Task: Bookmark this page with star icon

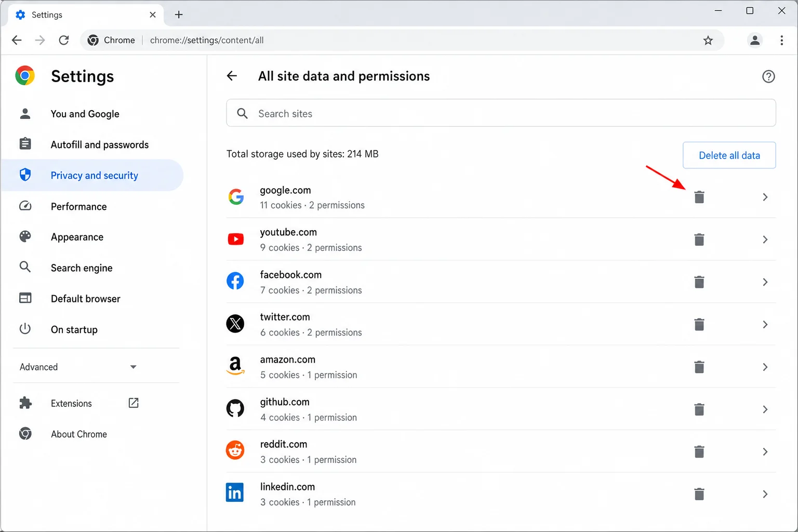Action: click(x=708, y=40)
